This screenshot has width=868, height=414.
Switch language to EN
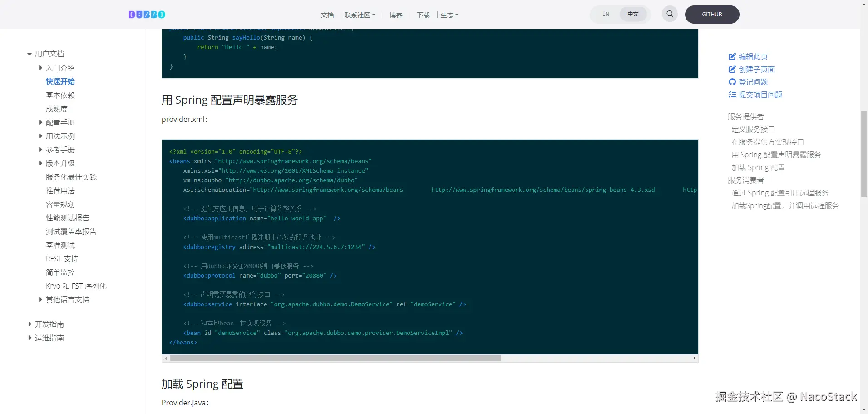tap(606, 14)
